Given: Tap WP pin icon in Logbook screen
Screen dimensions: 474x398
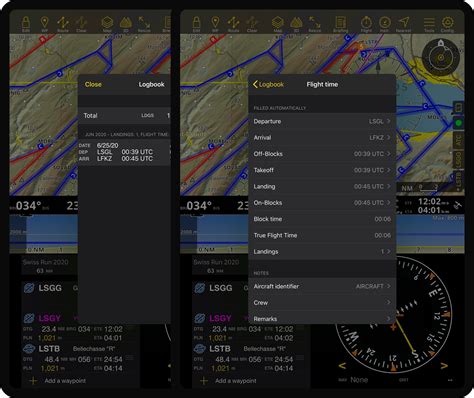Looking at the screenshot, I should click(x=44, y=24).
